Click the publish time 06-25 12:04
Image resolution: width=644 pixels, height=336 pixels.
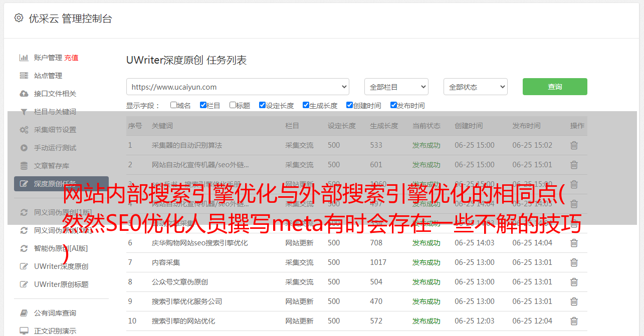(532, 321)
